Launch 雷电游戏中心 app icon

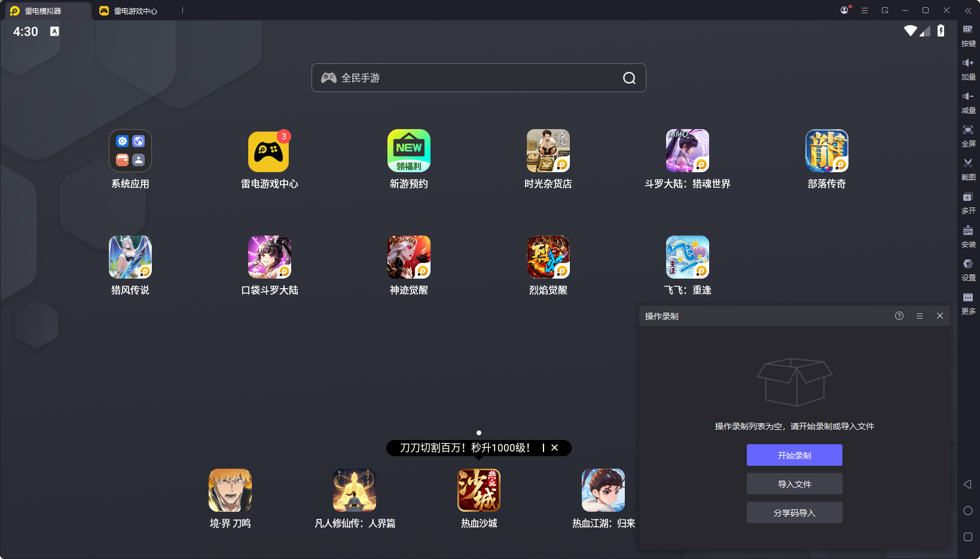point(269,151)
